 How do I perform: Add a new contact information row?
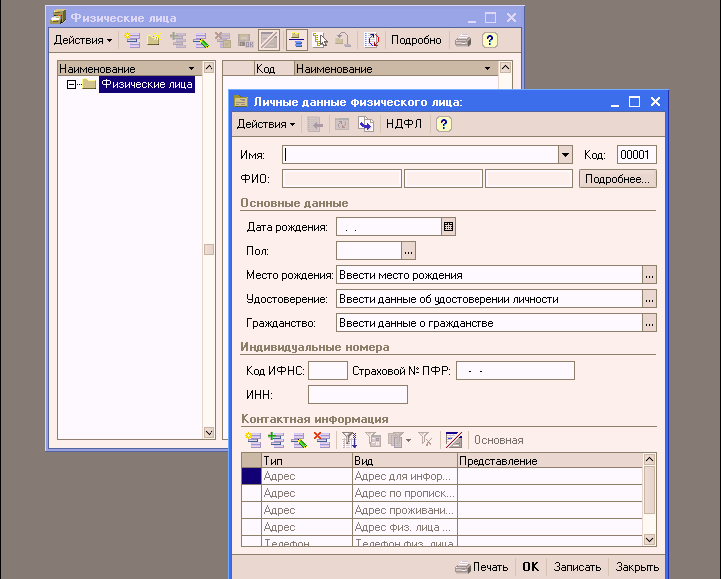point(253,439)
